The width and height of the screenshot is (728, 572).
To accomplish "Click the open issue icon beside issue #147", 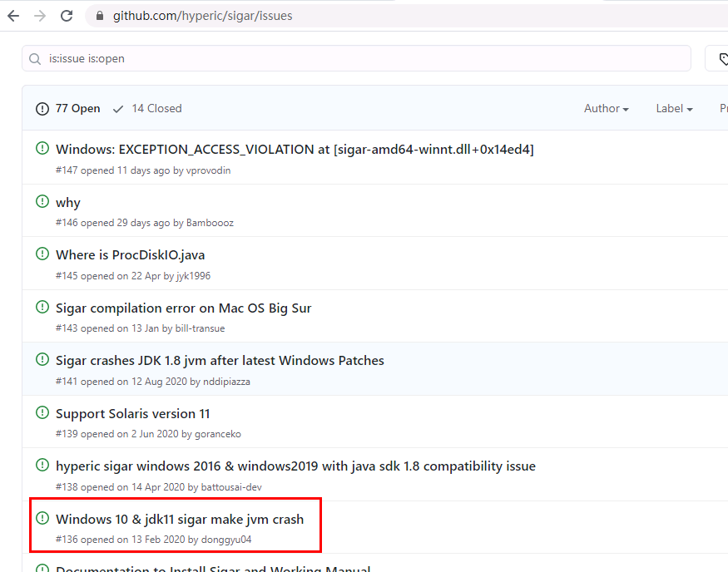I will (x=42, y=148).
